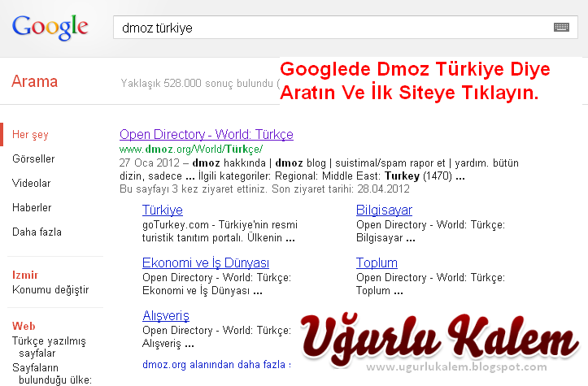Open the Türkiye sitelink
This screenshot has height=386, width=588.
coord(163,210)
